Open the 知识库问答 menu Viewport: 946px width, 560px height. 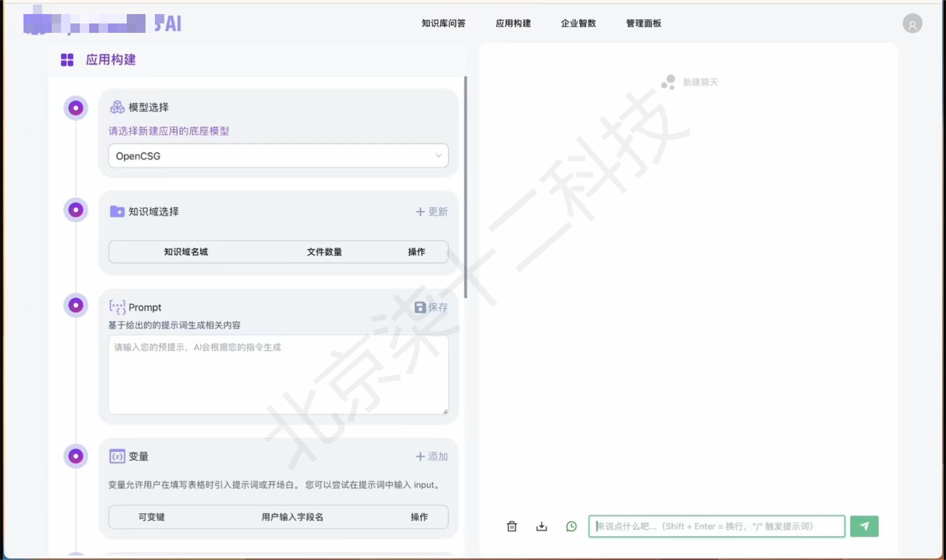point(443,23)
